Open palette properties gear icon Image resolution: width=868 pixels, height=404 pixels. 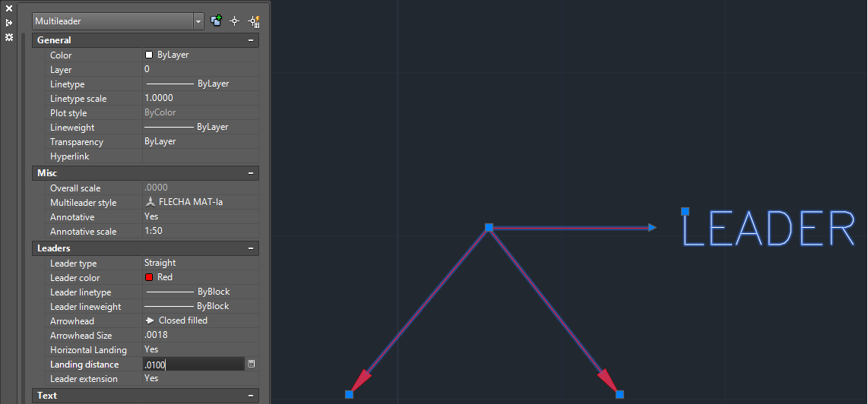pyautogui.click(x=9, y=37)
